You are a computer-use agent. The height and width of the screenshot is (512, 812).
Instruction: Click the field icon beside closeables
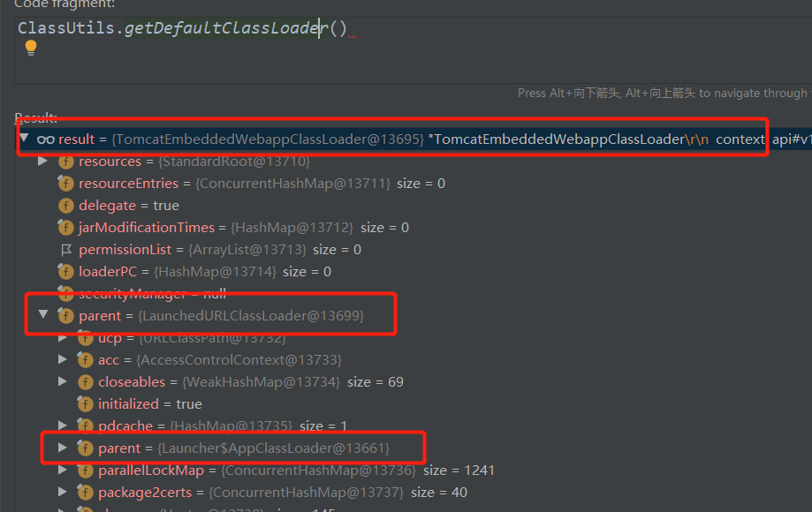point(85,382)
